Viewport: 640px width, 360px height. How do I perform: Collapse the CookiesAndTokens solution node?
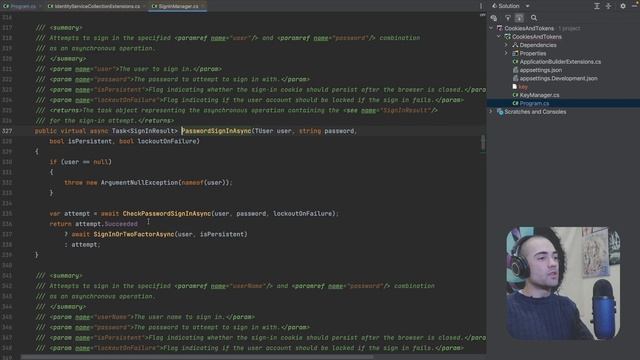point(491,28)
